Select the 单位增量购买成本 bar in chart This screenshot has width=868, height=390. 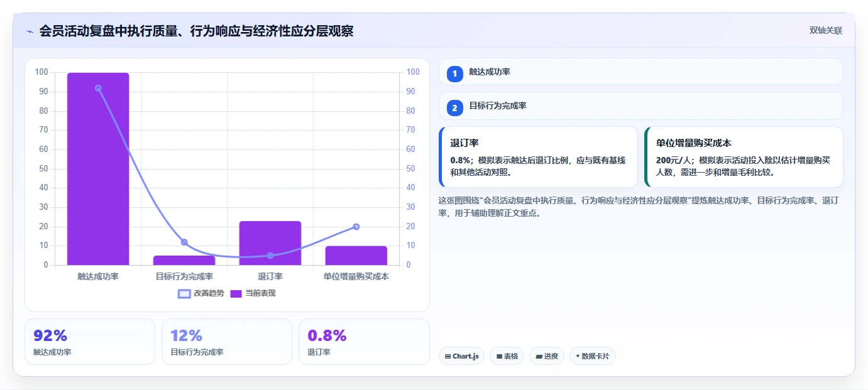[356, 256]
